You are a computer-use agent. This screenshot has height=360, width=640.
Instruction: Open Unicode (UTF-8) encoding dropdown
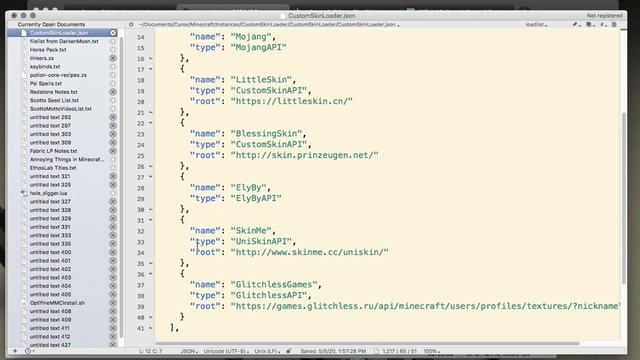coord(226,351)
